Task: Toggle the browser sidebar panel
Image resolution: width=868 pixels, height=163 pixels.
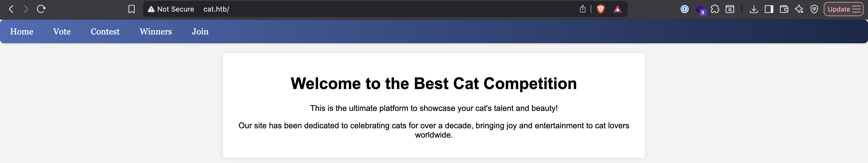Action: click(x=769, y=9)
